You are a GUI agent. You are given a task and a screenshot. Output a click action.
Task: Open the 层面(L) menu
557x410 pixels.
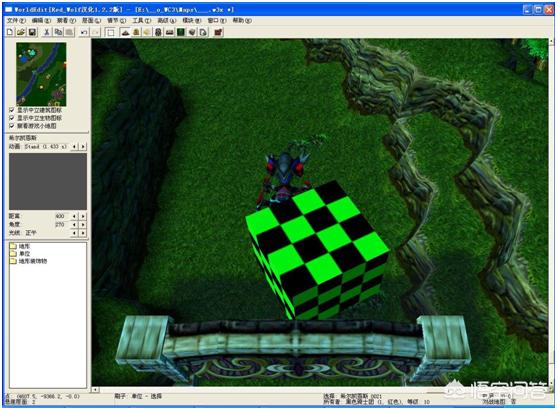point(91,21)
